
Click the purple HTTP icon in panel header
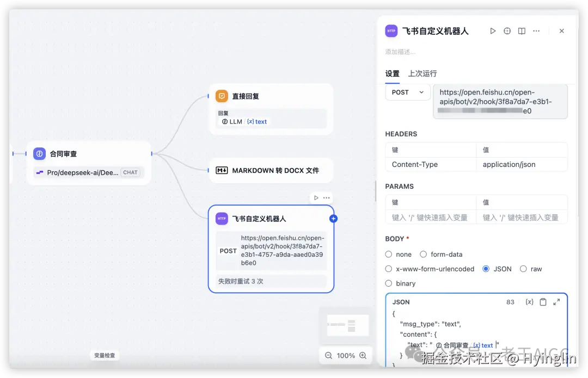(x=391, y=31)
